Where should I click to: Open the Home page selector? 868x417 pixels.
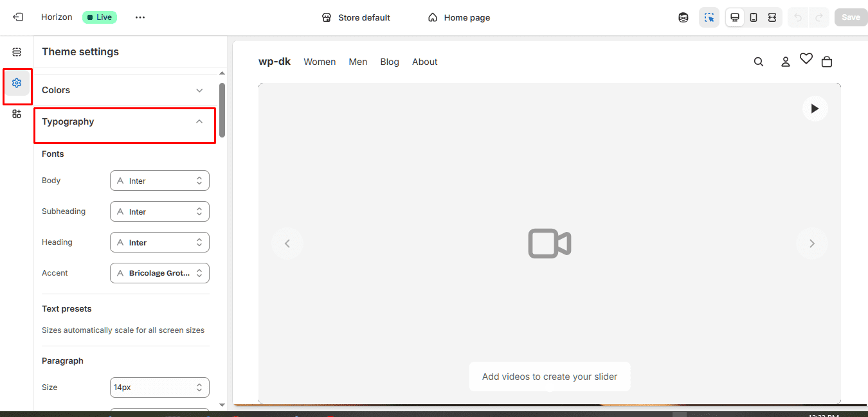click(x=459, y=17)
